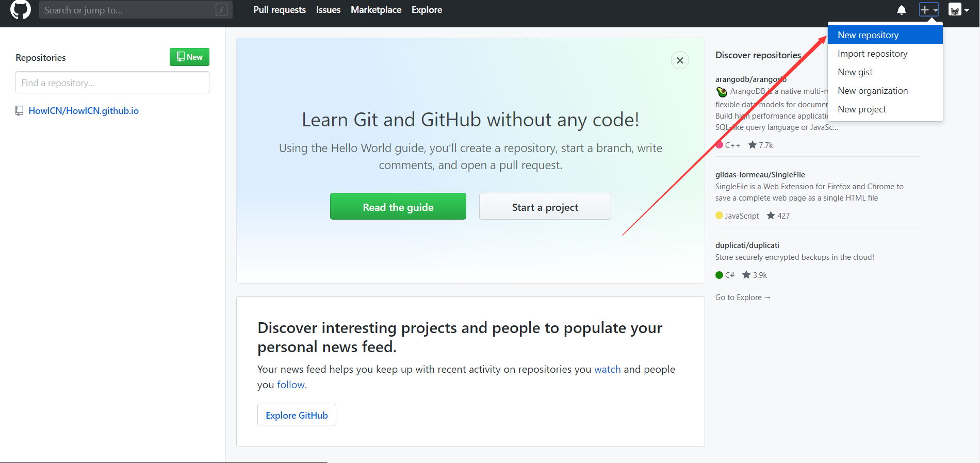
Task: Select New project
Action: tap(885, 109)
